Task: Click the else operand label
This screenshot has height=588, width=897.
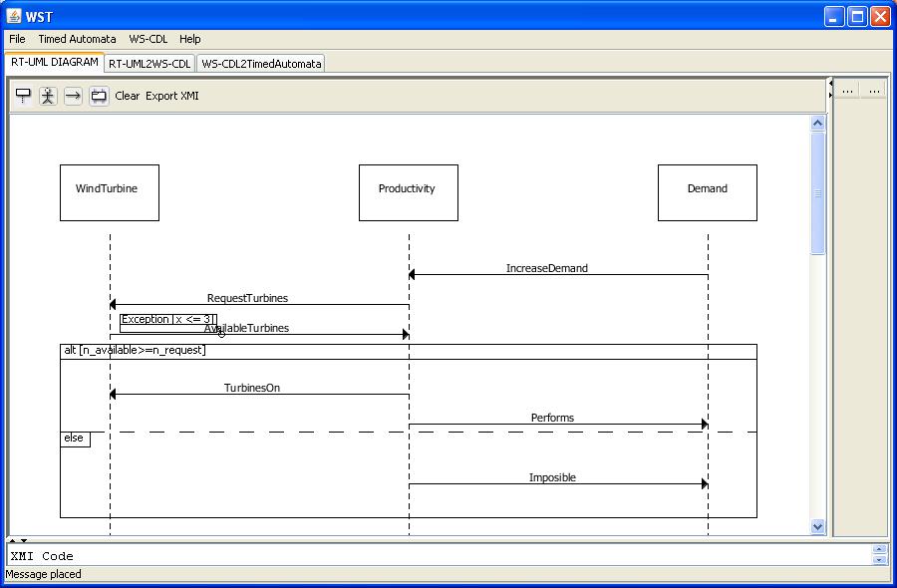Action: click(x=74, y=439)
